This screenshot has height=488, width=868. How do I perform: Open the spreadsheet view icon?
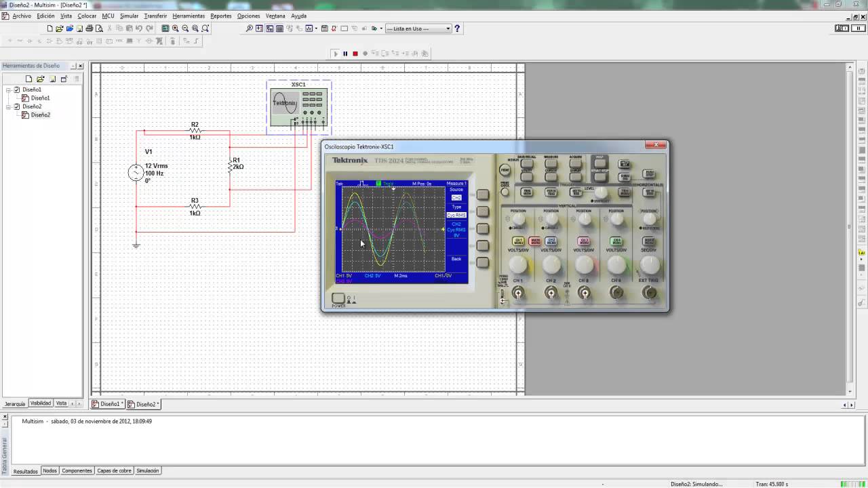click(x=279, y=28)
